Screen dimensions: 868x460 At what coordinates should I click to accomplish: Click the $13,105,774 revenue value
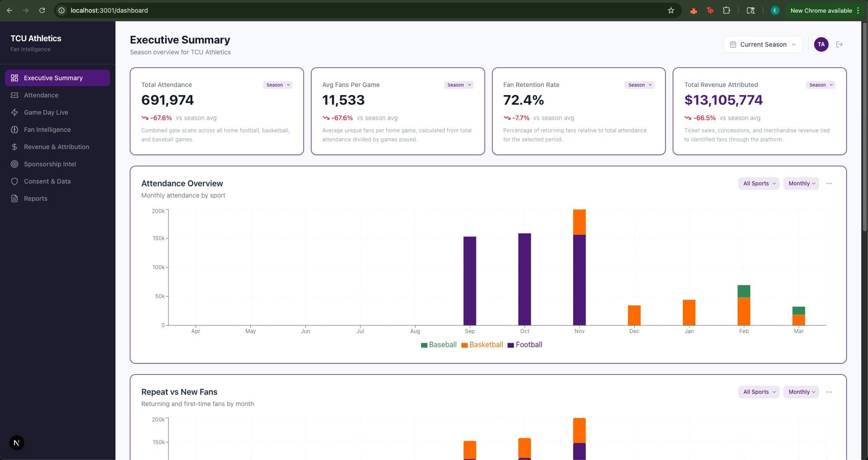[724, 100]
